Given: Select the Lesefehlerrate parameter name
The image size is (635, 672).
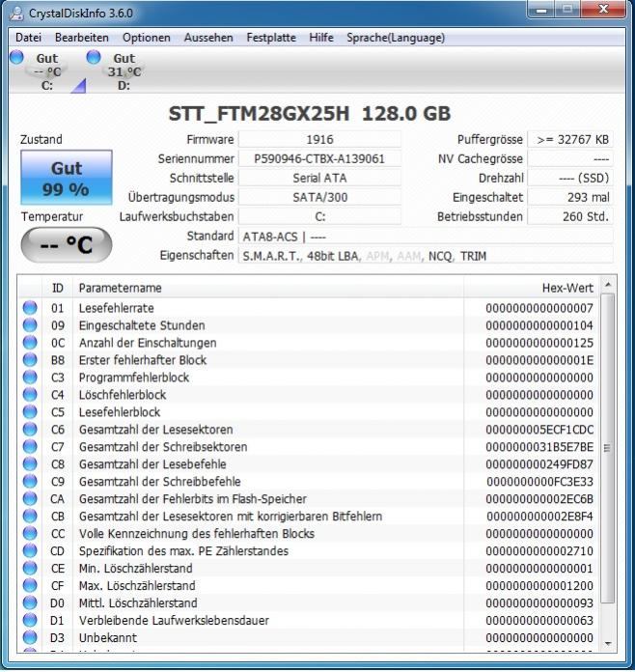Looking at the screenshot, I should click(x=116, y=308).
